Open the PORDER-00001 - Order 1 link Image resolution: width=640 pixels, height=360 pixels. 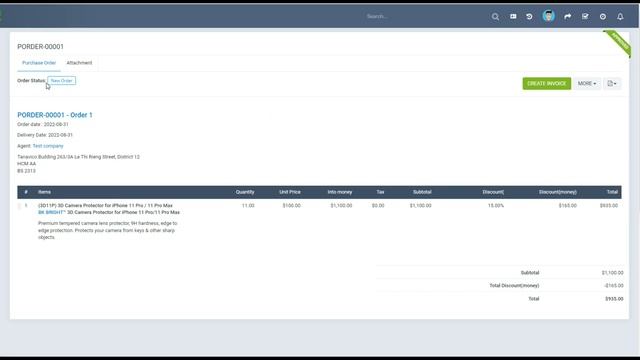point(55,115)
